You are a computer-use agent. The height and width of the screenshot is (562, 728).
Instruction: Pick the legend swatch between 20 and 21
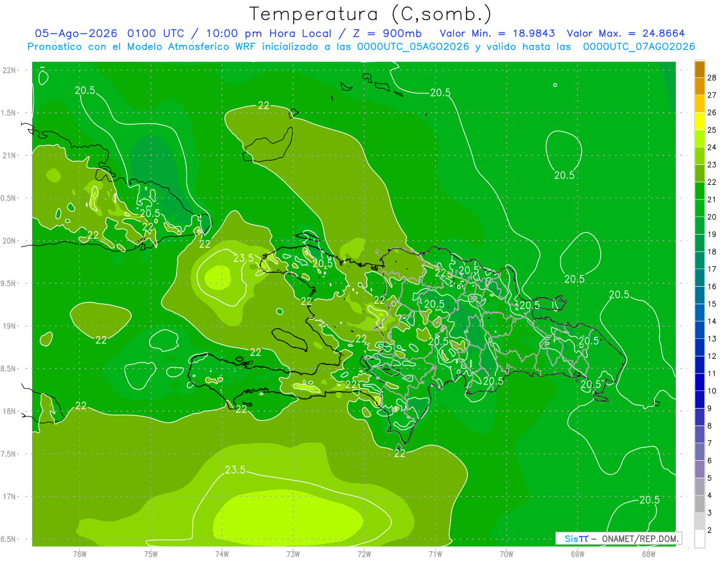(x=699, y=208)
